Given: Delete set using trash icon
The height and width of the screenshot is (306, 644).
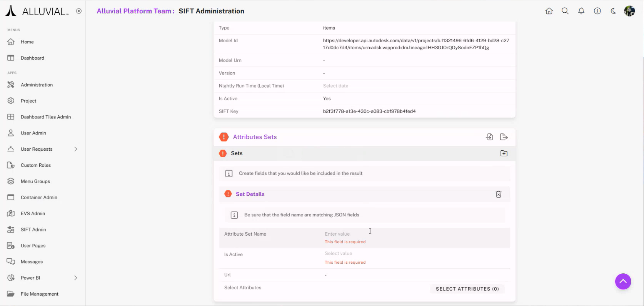Looking at the screenshot, I should [x=499, y=194].
